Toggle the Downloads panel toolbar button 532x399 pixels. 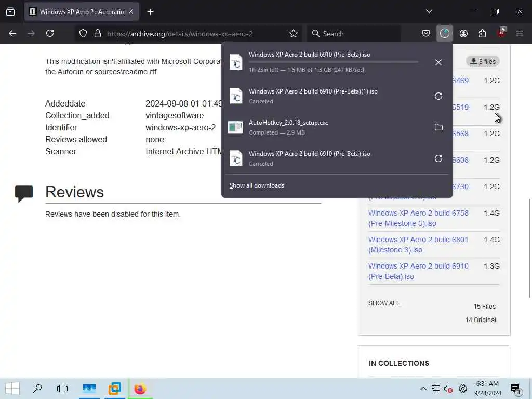point(445,33)
